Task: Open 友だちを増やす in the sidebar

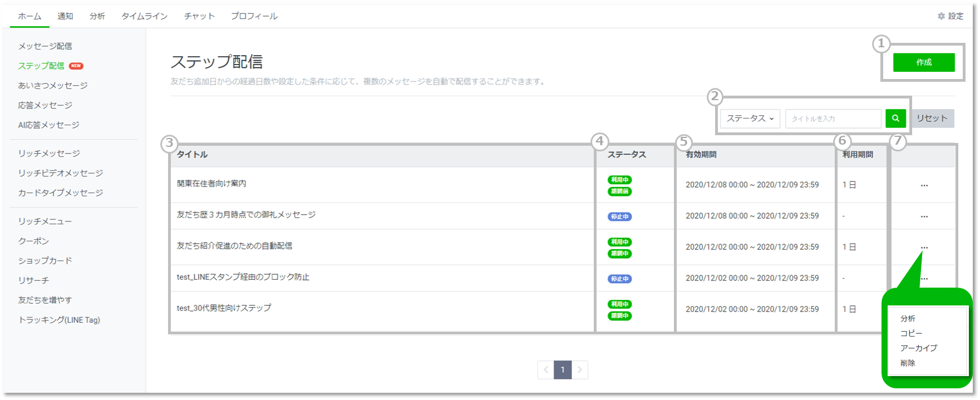Action: click(45, 300)
